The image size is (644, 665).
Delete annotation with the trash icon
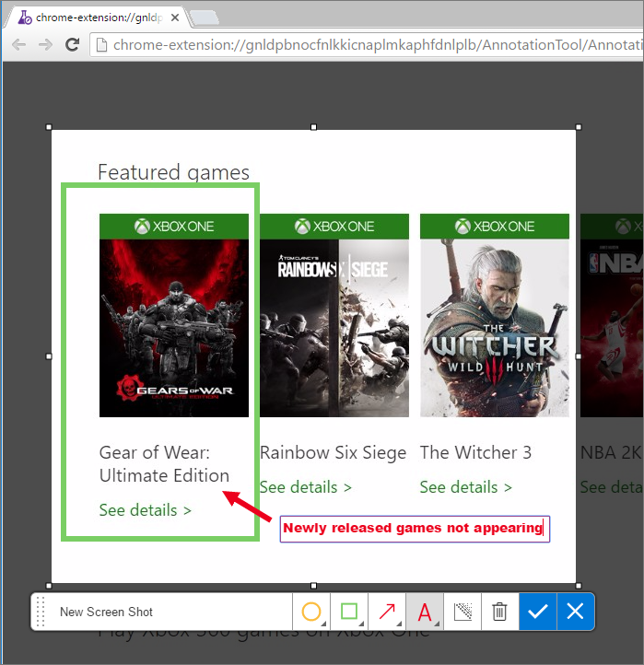[499, 612]
